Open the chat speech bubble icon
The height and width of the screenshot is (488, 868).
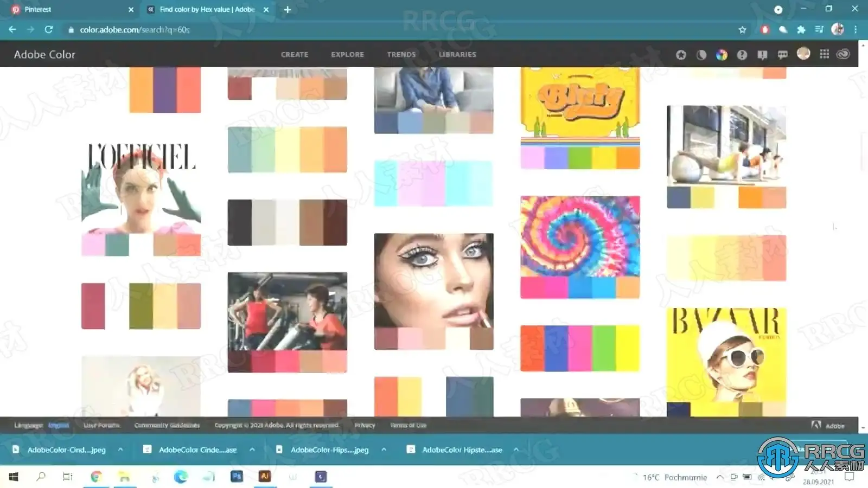782,55
